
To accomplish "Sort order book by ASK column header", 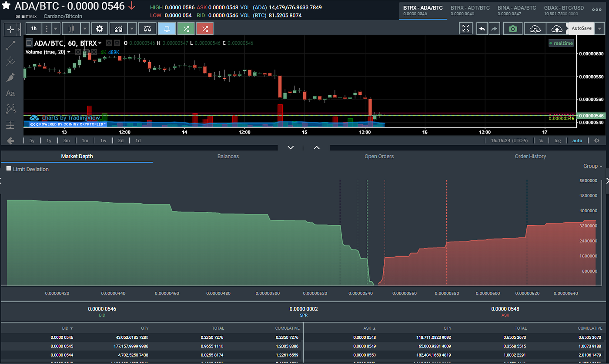I will (369, 328).
